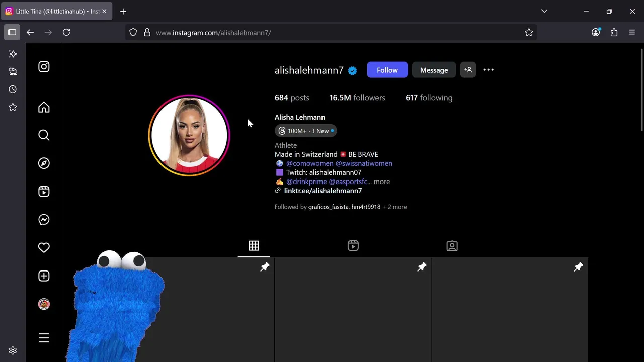The image size is (644, 362).
Task: Open the More hamburger menu
Action: tap(44, 338)
